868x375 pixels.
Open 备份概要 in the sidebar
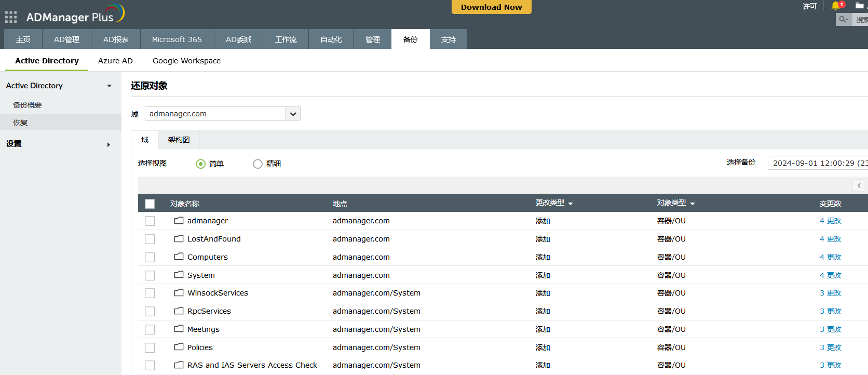[x=28, y=105]
